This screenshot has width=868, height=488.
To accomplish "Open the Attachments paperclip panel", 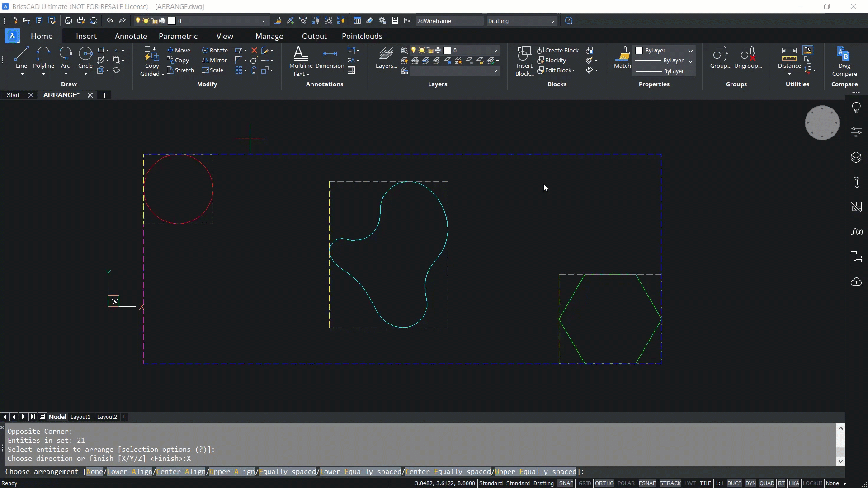I will coord(856,182).
